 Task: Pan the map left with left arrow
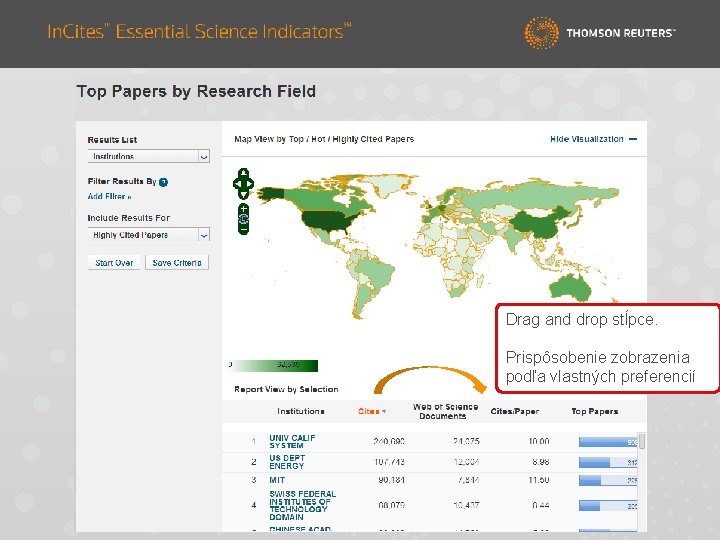pos(237,184)
